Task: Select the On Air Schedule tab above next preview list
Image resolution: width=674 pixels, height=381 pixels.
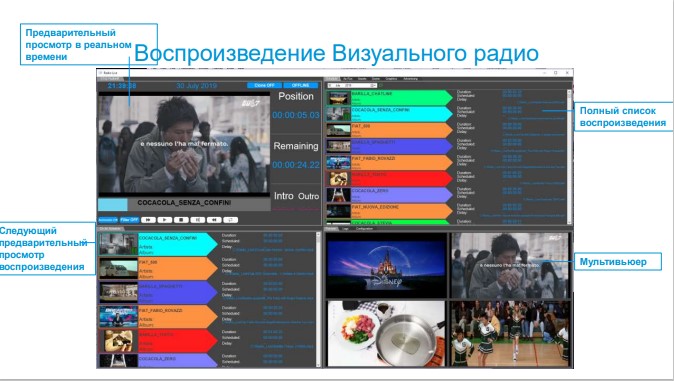Action: coord(110,229)
